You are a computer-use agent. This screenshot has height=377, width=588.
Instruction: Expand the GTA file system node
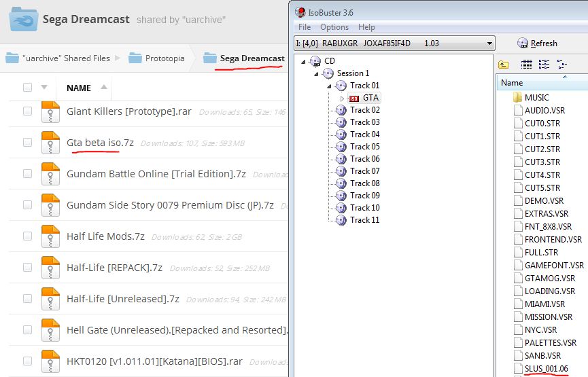click(342, 98)
